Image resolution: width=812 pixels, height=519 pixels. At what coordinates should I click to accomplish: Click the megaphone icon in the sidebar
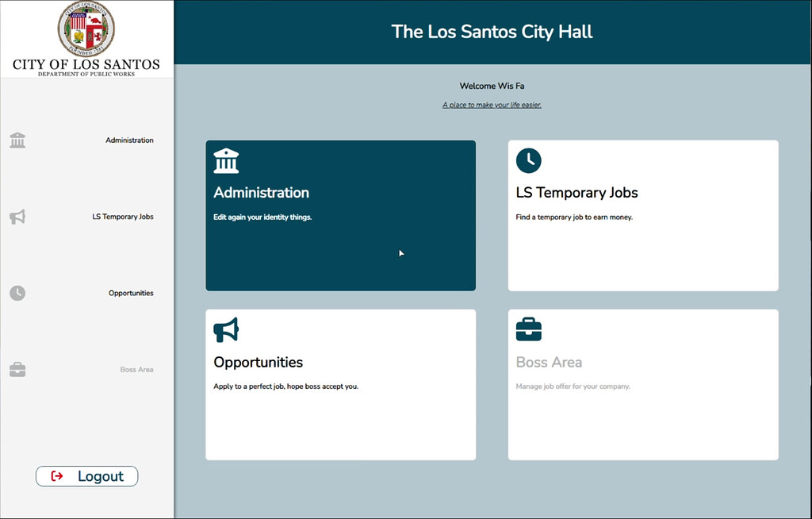click(17, 217)
